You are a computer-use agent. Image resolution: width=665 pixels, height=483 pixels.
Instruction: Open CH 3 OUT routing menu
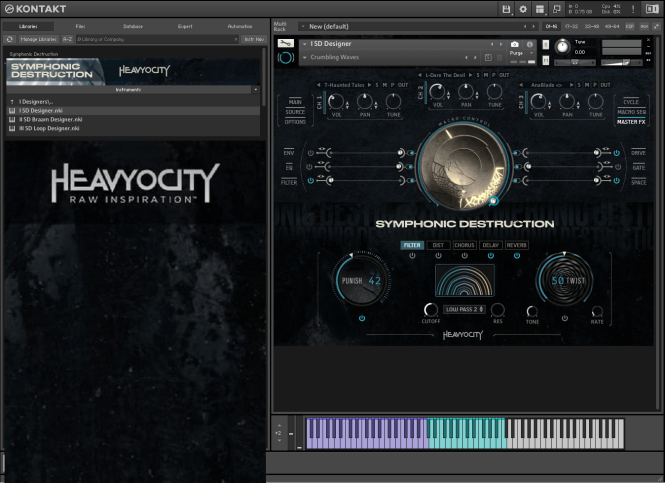606,85
